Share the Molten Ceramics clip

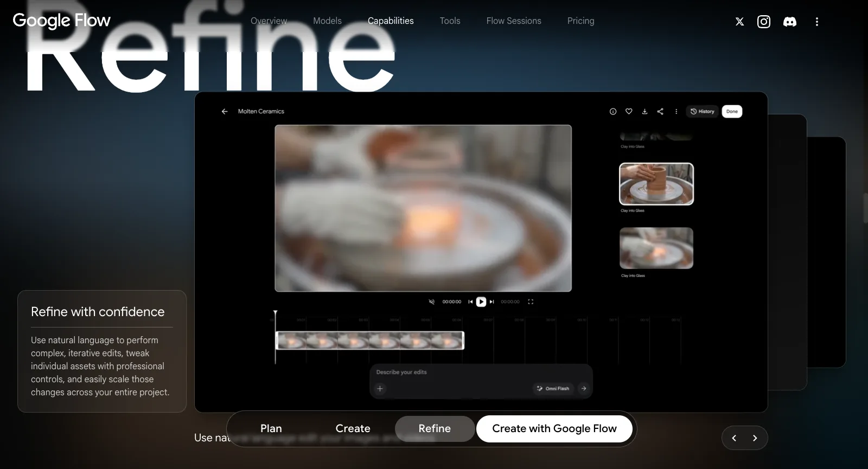coord(660,111)
